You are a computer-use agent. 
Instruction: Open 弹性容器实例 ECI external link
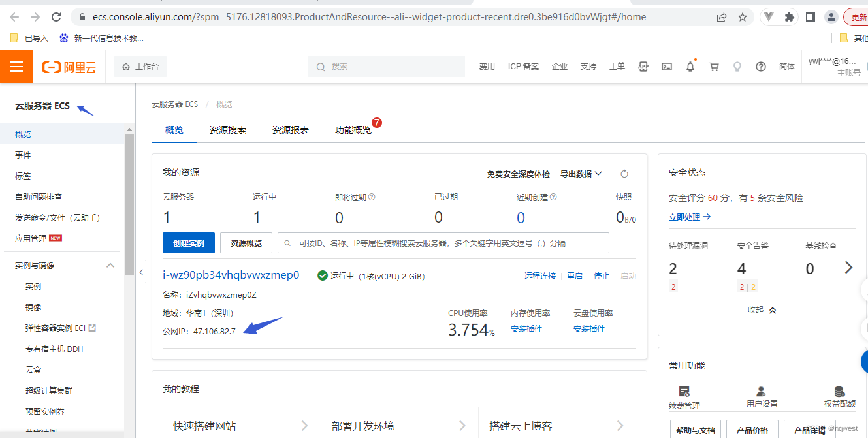coord(62,328)
